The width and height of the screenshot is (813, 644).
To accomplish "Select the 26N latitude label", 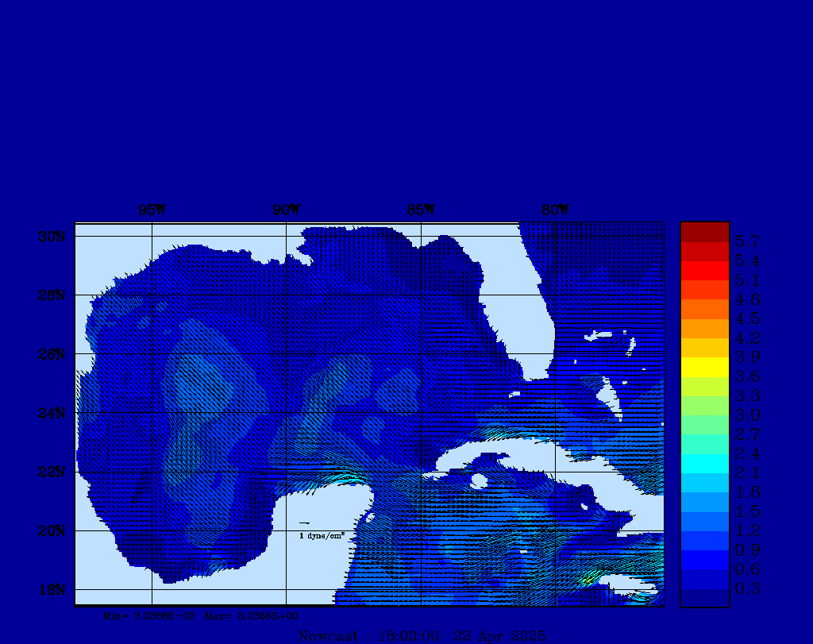I will click(x=53, y=354).
